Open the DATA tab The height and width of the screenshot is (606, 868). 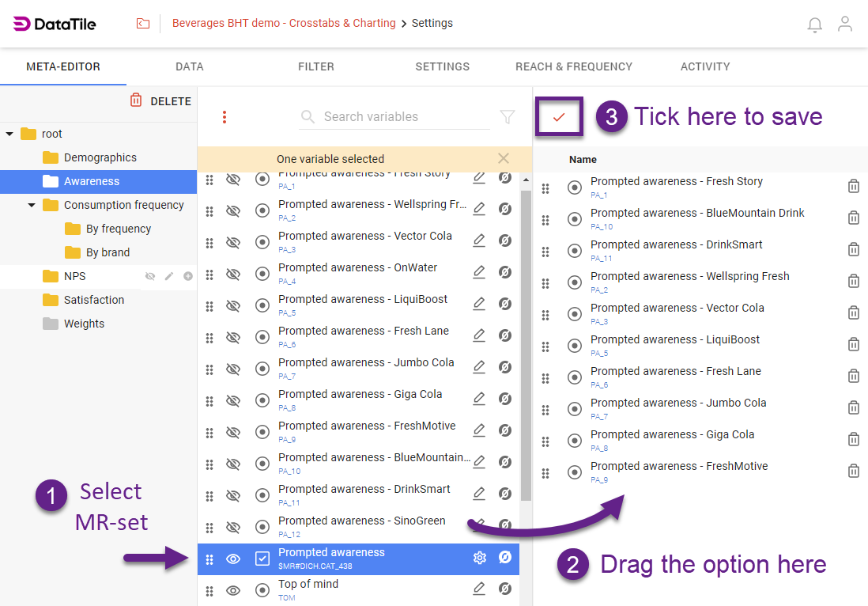(190, 66)
